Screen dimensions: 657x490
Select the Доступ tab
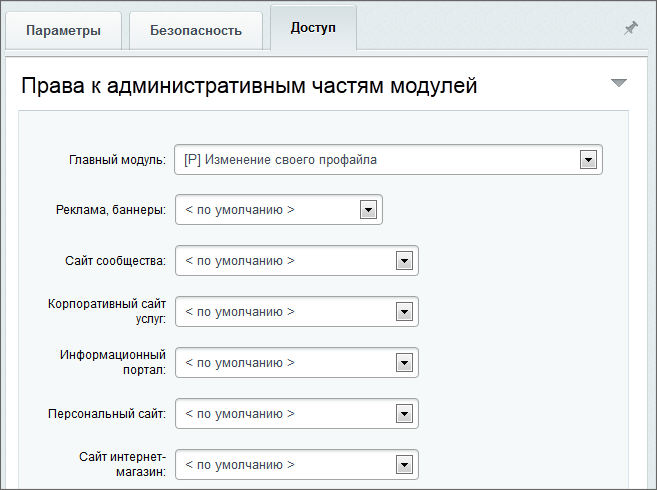tap(313, 27)
